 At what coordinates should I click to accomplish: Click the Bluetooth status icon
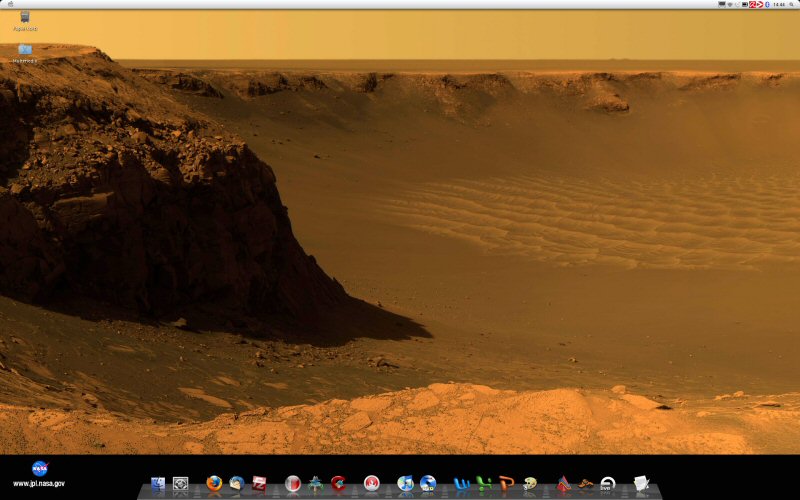click(x=766, y=4)
